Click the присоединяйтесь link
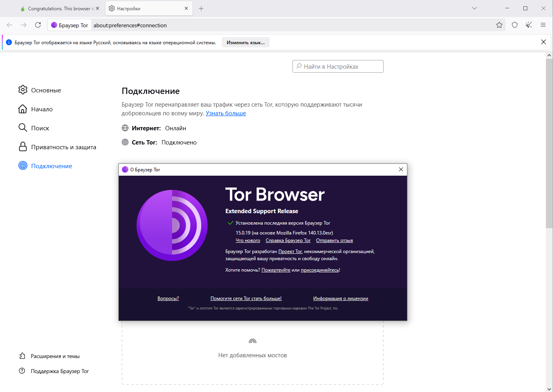This screenshot has width=553, height=392. point(320,270)
